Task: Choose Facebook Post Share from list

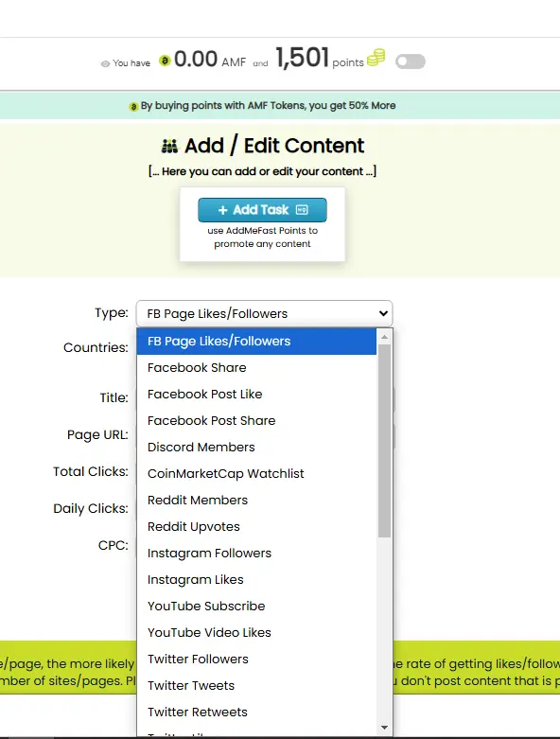Action: (256, 420)
